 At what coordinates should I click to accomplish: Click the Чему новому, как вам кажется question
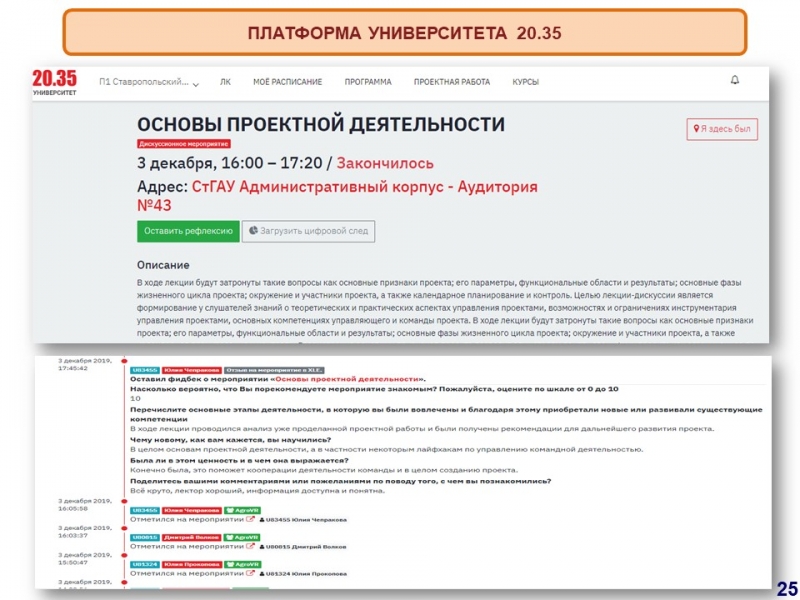click(231, 440)
